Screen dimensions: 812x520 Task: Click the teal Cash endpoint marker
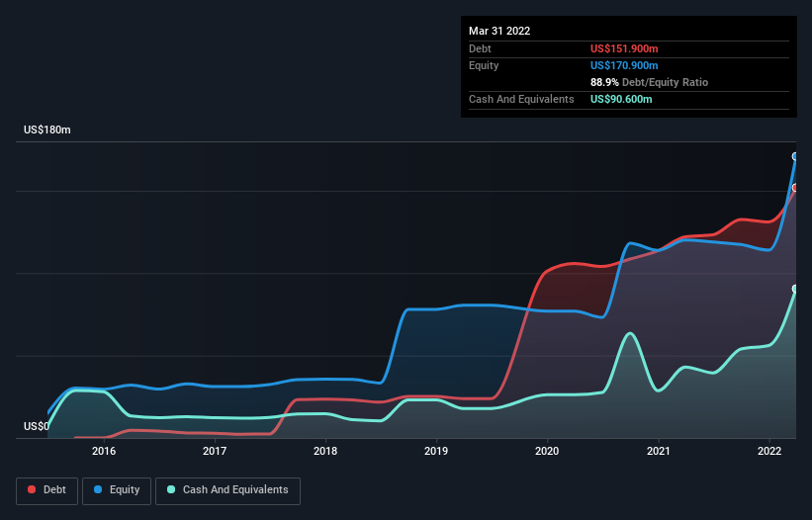(795, 289)
